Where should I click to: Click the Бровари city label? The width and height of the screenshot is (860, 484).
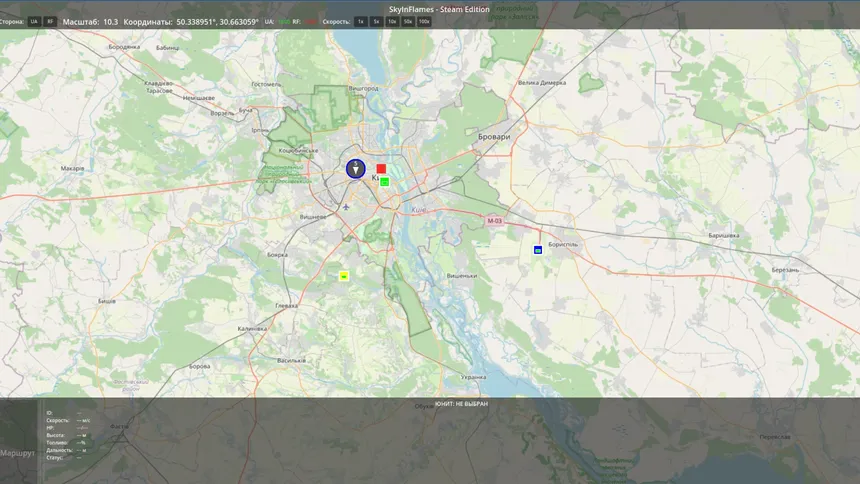494,137
